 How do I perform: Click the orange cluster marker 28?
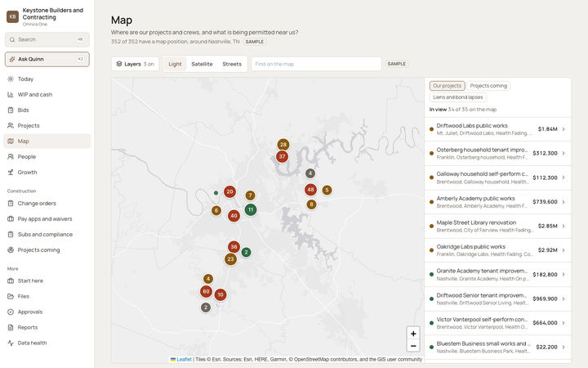[283, 145]
